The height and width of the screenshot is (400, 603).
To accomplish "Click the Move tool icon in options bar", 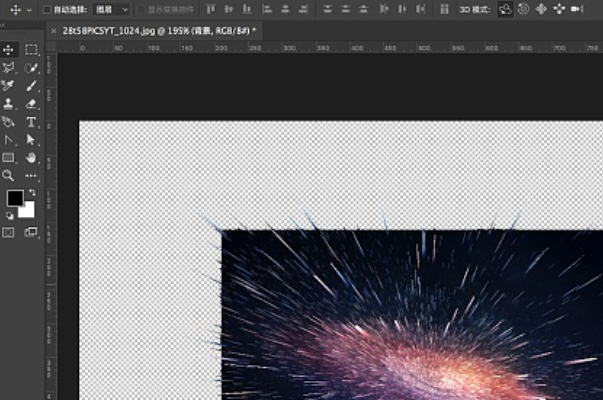I will coord(15,10).
